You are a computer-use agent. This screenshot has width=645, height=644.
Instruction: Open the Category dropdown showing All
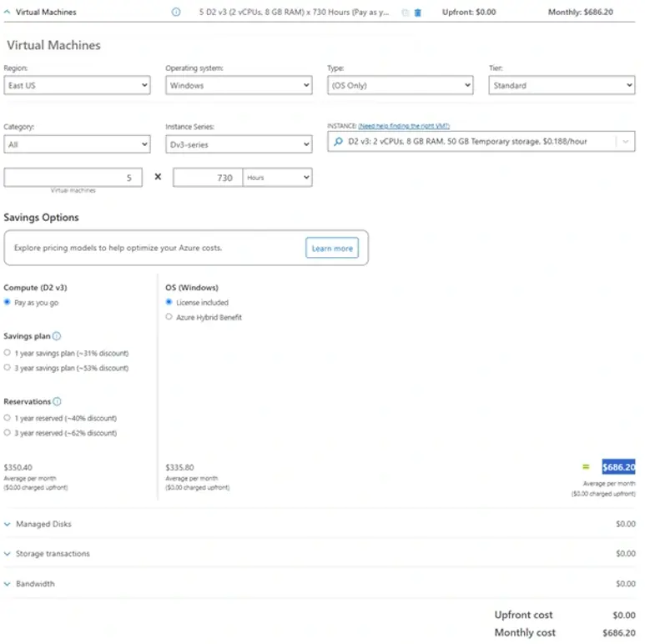(x=77, y=144)
